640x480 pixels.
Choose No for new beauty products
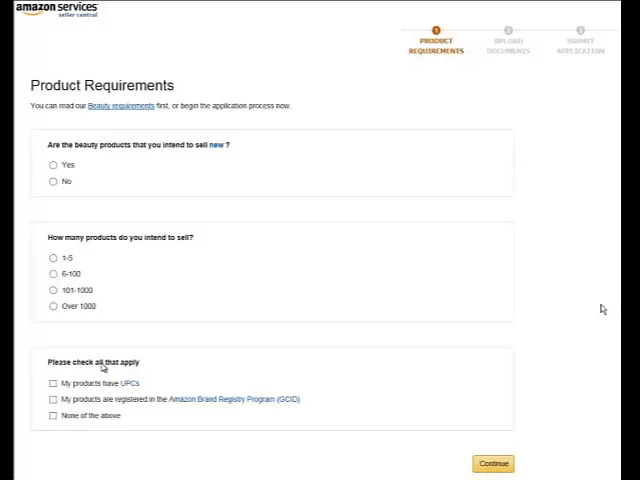click(x=53, y=181)
